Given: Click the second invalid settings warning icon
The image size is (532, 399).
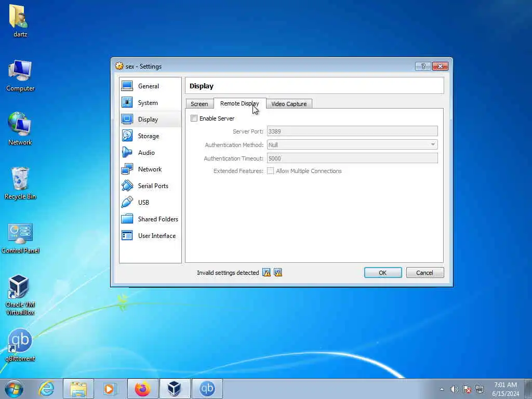Looking at the screenshot, I should (278, 272).
